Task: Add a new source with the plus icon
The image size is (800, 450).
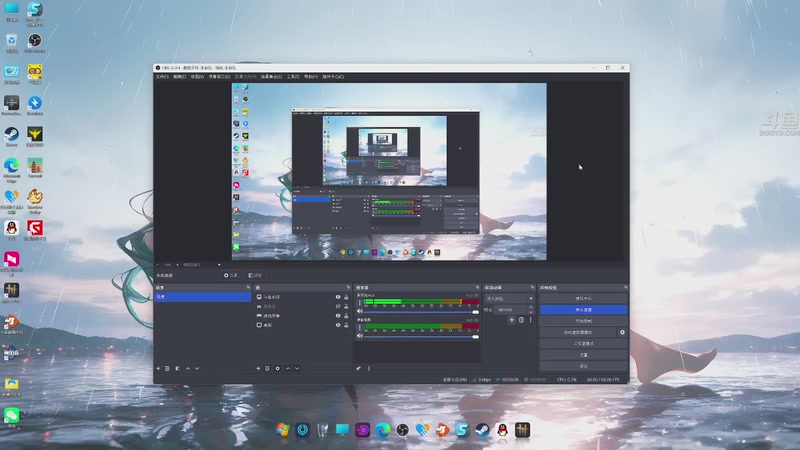Action: point(258,368)
